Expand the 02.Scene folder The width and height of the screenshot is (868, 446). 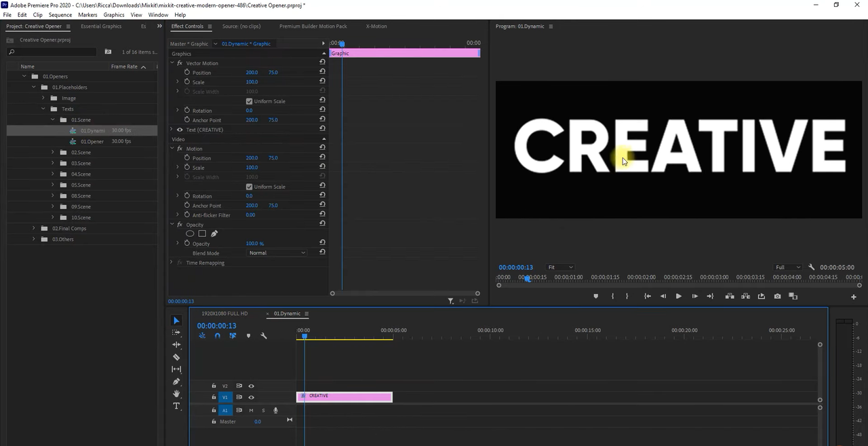[x=53, y=152]
